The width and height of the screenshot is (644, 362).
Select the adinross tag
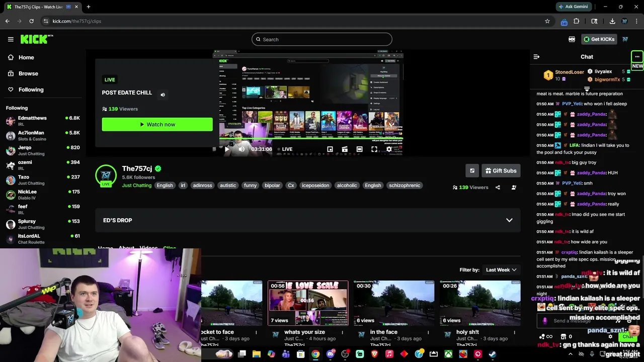pos(202,186)
